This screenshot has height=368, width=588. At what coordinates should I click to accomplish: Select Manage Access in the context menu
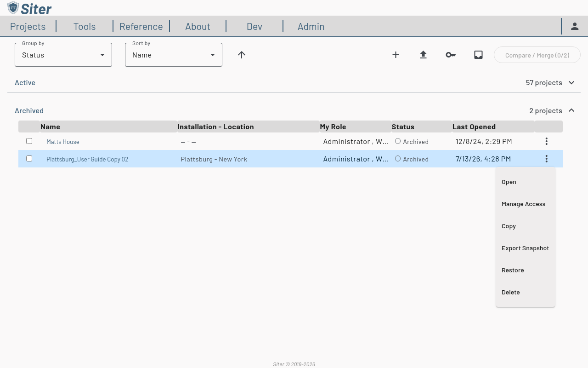click(x=526, y=204)
